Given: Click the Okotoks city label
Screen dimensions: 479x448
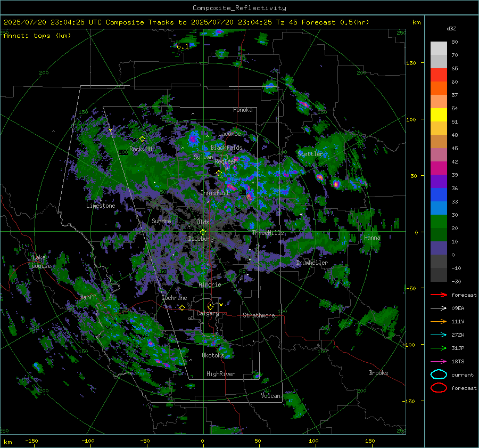Looking at the screenshot, I should point(213,355).
